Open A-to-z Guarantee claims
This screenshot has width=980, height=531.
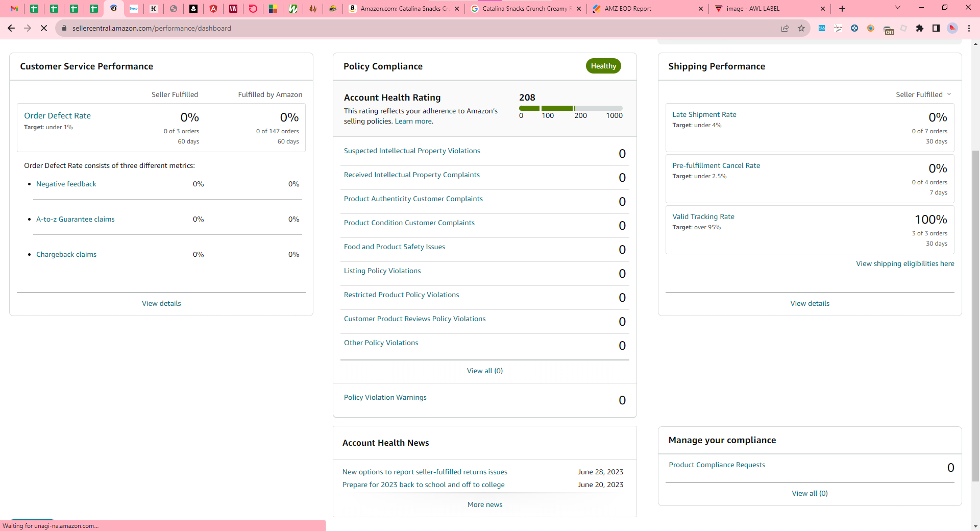pyautogui.click(x=76, y=219)
